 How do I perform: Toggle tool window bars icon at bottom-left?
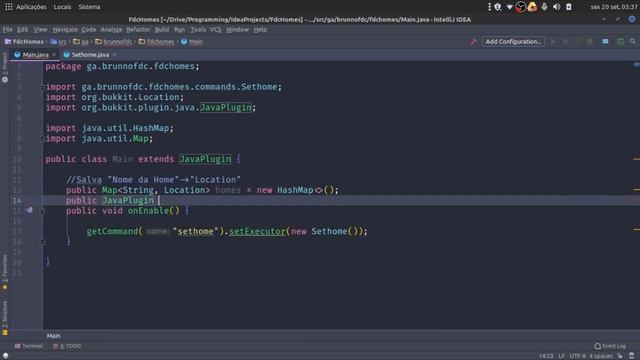pos(5,356)
